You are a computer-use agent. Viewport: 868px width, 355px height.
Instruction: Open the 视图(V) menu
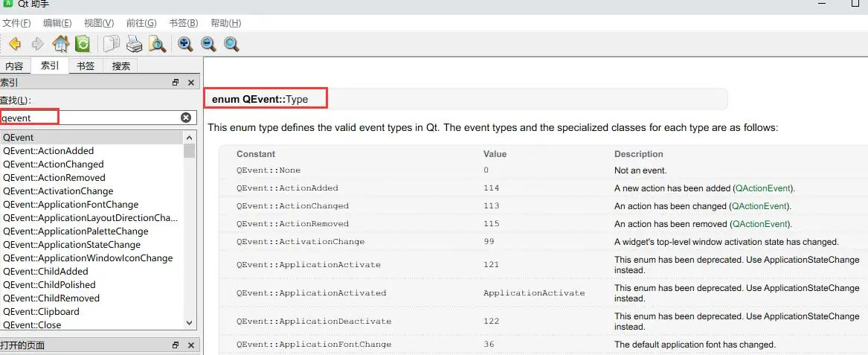click(99, 23)
